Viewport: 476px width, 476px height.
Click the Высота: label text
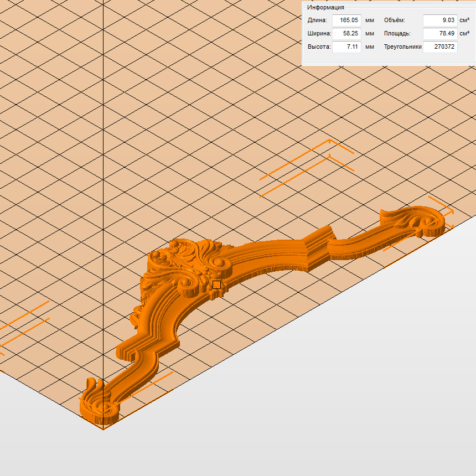pyautogui.click(x=319, y=47)
